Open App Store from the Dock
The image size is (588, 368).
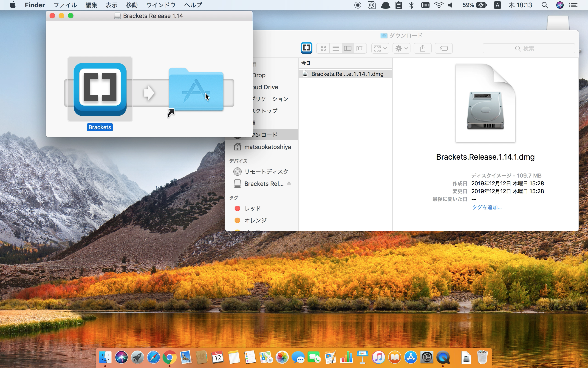411,357
